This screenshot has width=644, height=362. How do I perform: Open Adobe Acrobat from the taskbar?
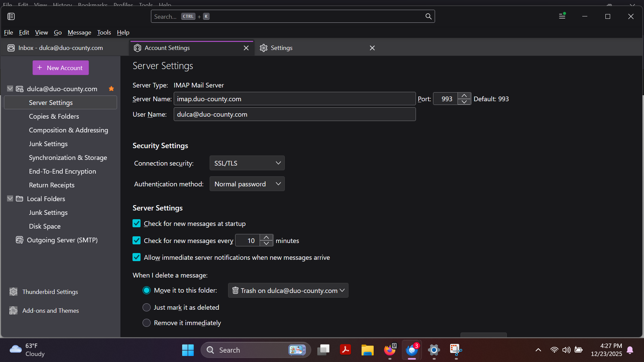click(345, 350)
